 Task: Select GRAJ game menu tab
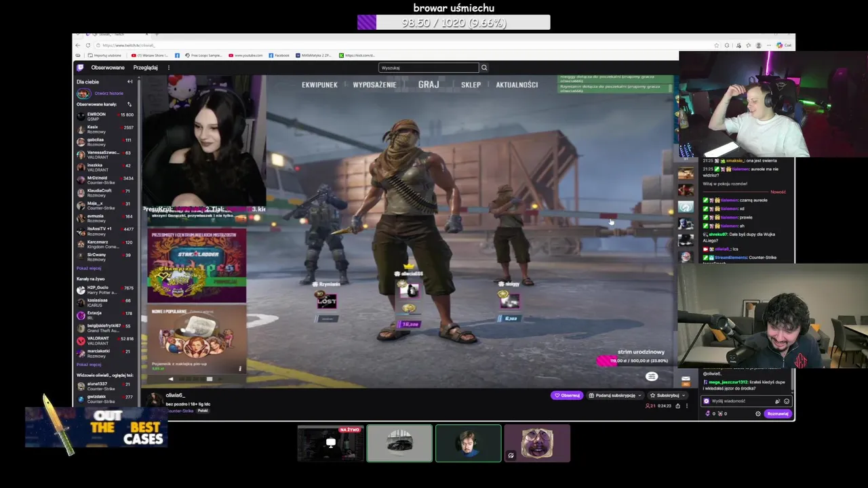coord(429,85)
